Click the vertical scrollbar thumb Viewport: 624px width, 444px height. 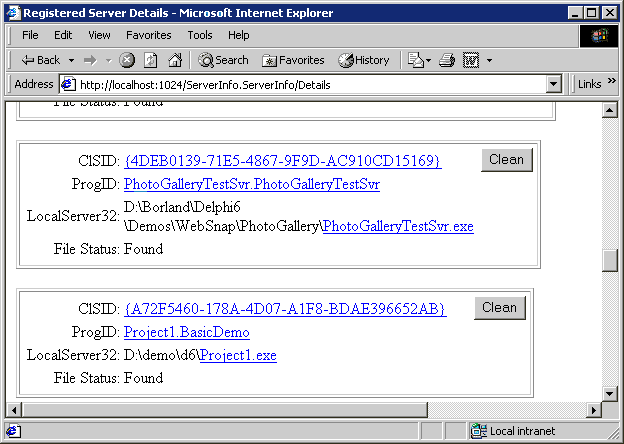pos(610,261)
